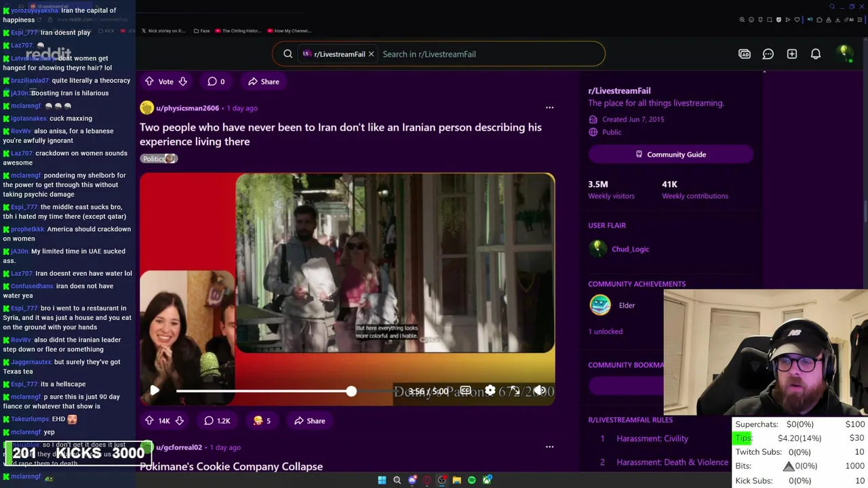Open the Community Guide
The image size is (868, 488).
671,155
